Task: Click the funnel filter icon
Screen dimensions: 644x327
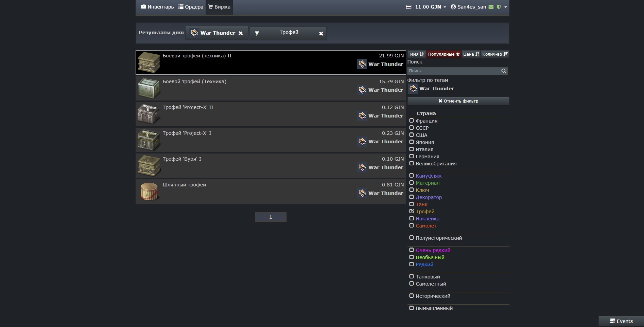Action: pos(257,34)
